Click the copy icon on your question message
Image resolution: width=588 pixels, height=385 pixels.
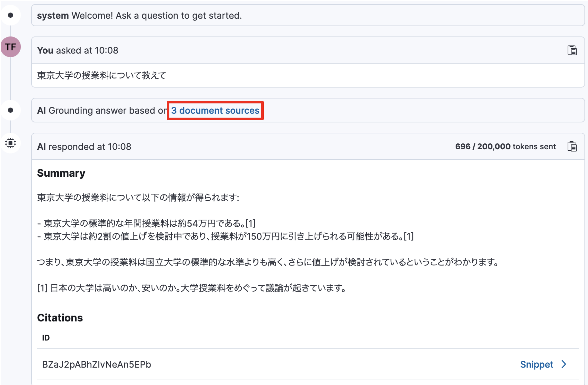(572, 50)
